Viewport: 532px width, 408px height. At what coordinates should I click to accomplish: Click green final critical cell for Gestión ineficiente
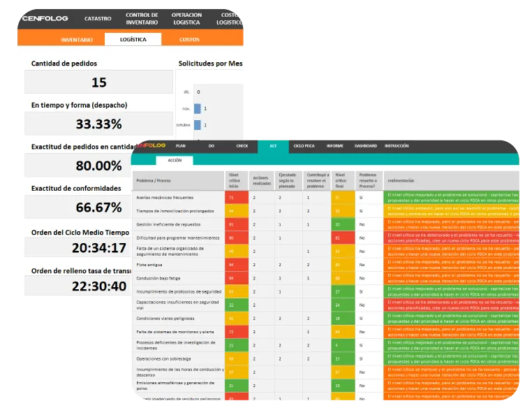(343, 224)
